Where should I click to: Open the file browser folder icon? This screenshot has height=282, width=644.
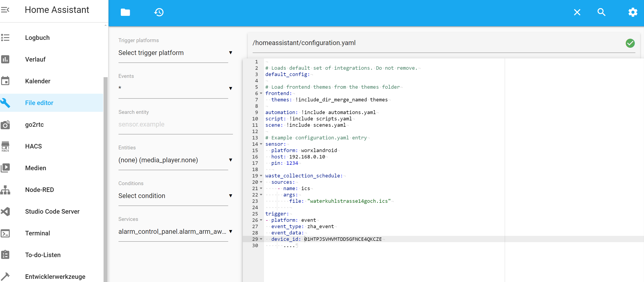click(x=125, y=12)
